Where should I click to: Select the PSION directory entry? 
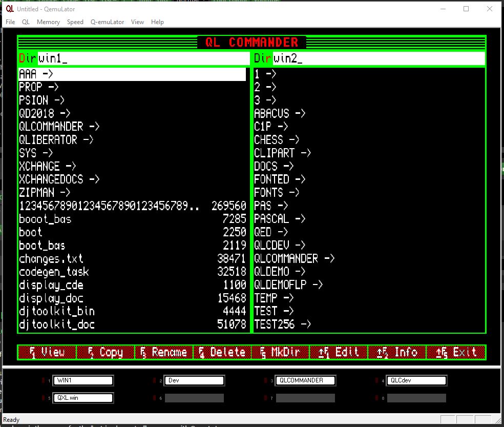point(132,100)
